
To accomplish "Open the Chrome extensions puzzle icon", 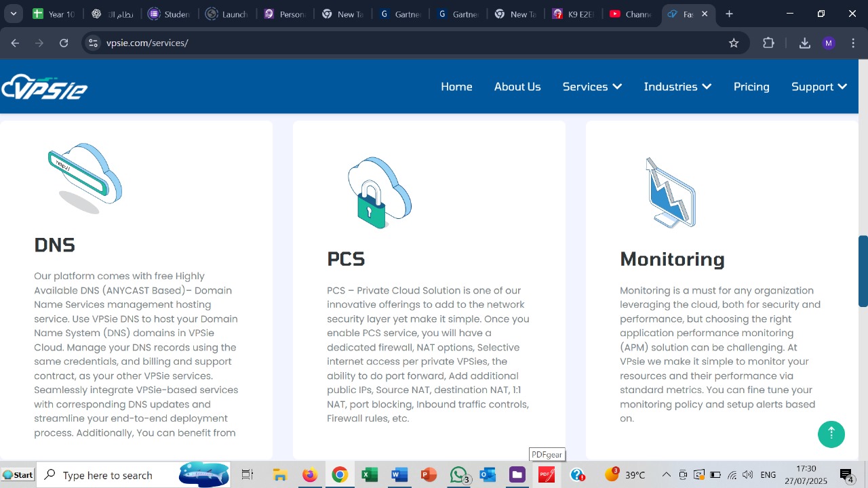I will click(x=768, y=43).
